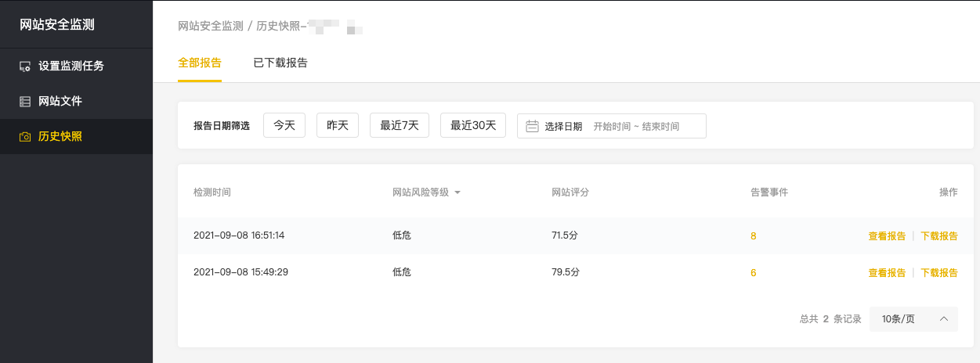Expand the 10条/页 page size dropdown
Screen dimensions: 980x363
pos(913,319)
